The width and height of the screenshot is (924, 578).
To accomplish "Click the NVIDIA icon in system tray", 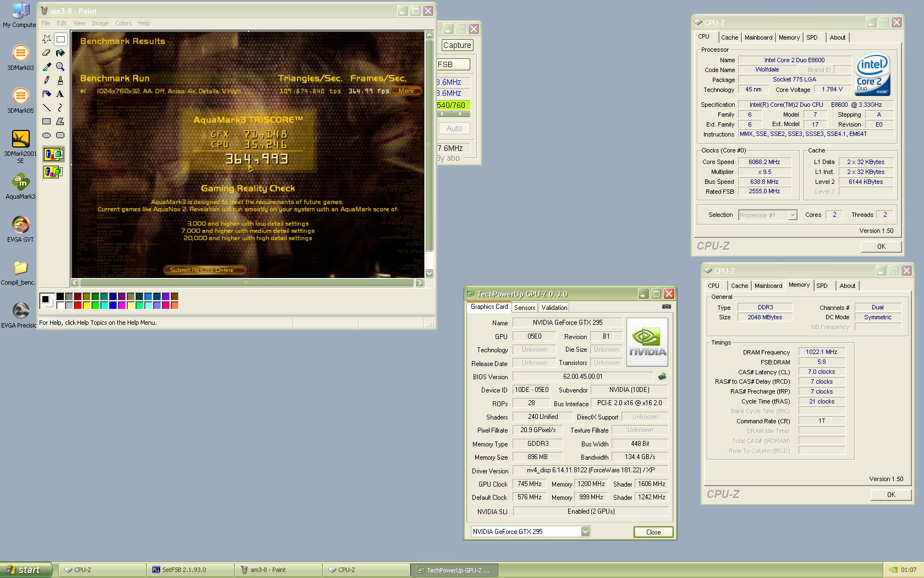I will (x=893, y=570).
